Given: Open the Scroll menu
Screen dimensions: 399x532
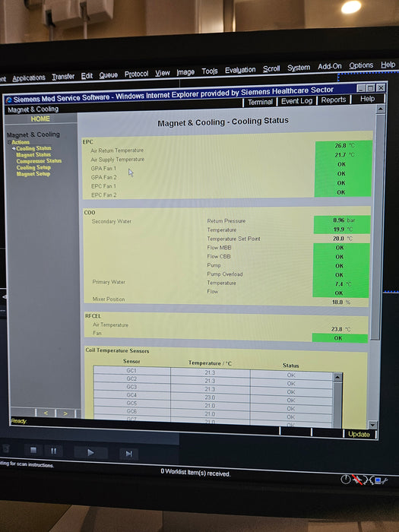Looking at the screenshot, I should coord(271,69).
